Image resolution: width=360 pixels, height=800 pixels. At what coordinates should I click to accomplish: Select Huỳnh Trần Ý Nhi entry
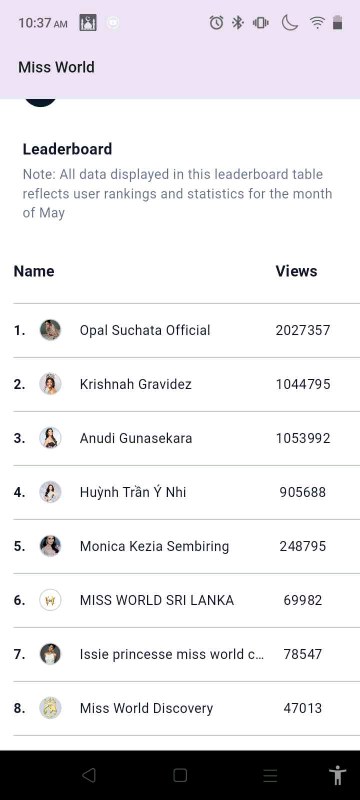tap(187, 492)
